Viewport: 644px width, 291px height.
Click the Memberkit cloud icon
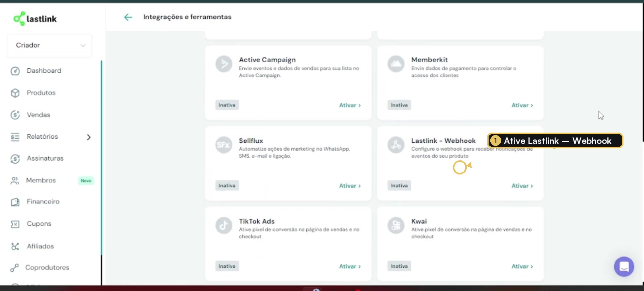pyautogui.click(x=396, y=64)
